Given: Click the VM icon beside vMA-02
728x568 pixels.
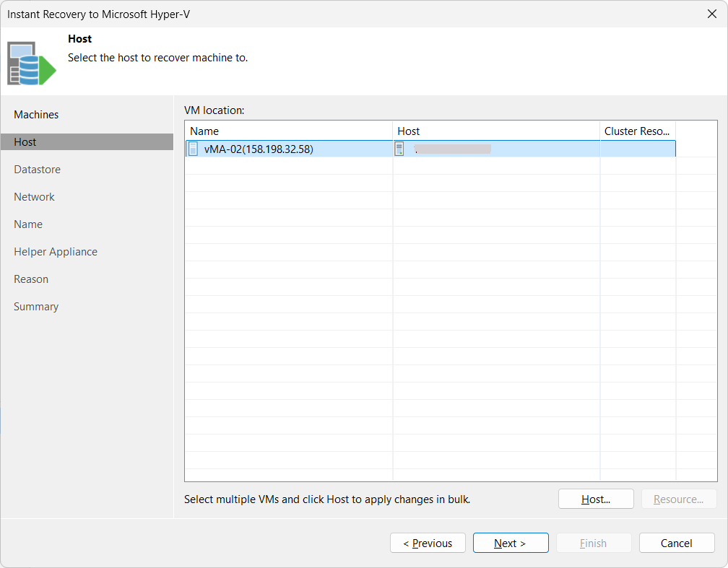Looking at the screenshot, I should pos(193,149).
